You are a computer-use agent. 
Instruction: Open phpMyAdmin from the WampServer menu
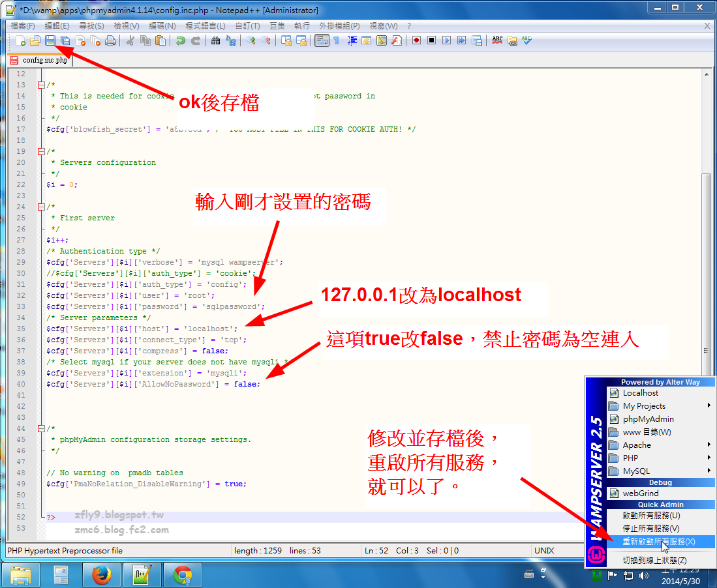click(661, 419)
